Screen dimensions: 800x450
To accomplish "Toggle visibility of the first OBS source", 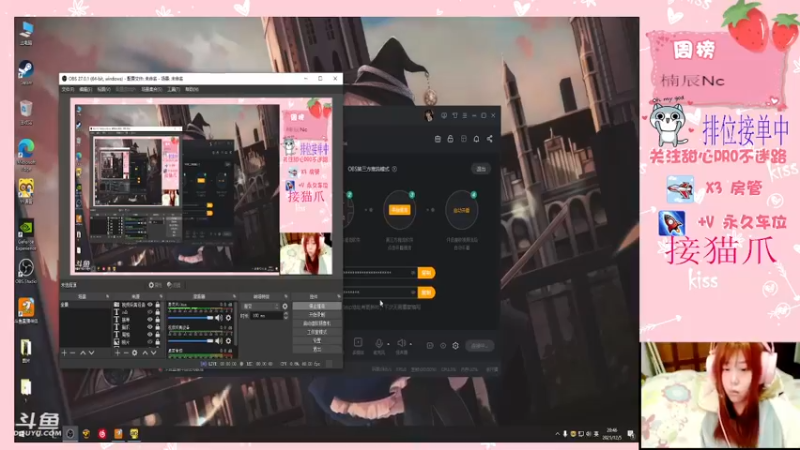I will click(x=149, y=305).
